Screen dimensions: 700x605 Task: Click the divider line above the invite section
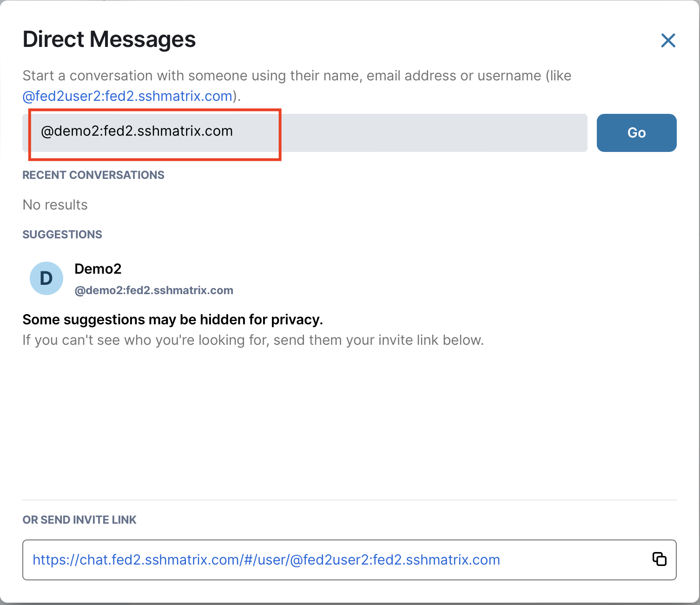coord(349,500)
